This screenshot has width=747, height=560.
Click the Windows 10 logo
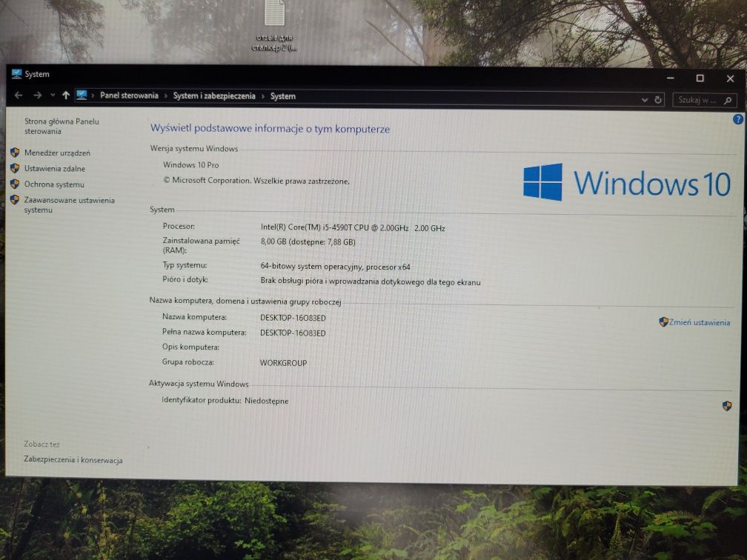[x=626, y=183]
